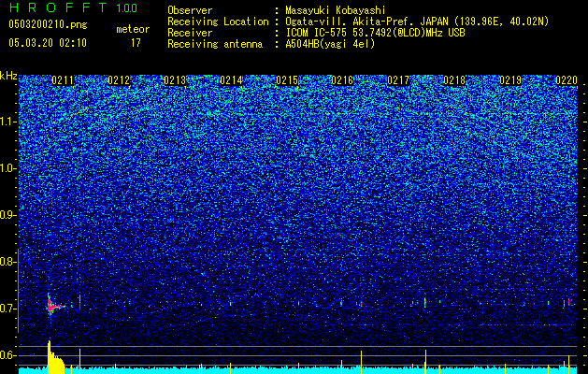Click the 0220 time marker
The width and height of the screenshot is (588, 374).
tap(566, 80)
